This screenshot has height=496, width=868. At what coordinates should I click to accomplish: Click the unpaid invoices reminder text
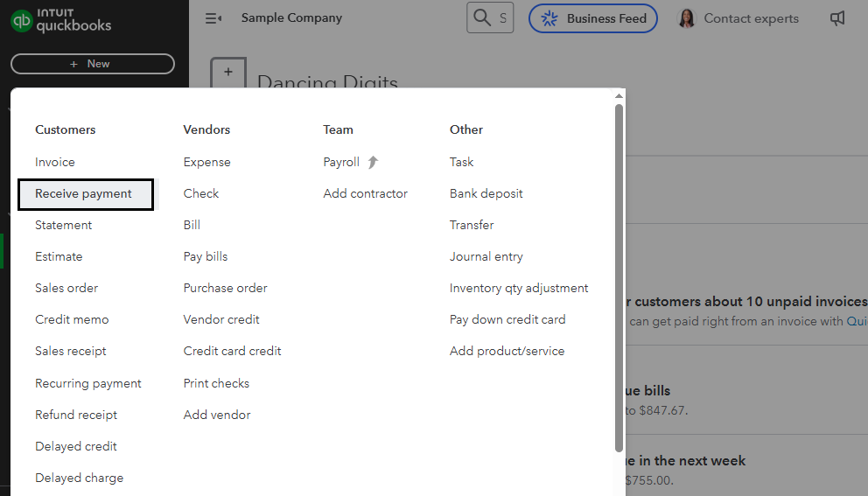[745, 302]
